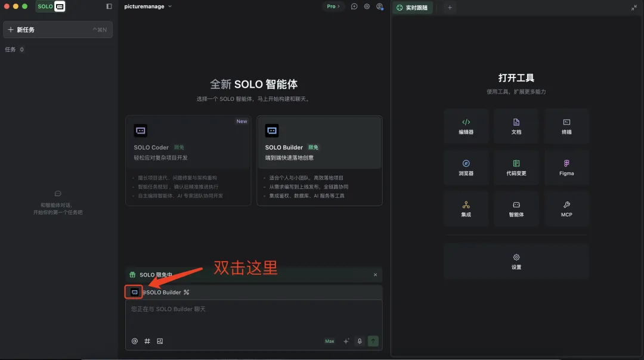Click the 任务 0 task count label
This screenshot has height=360, width=644.
point(14,49)
